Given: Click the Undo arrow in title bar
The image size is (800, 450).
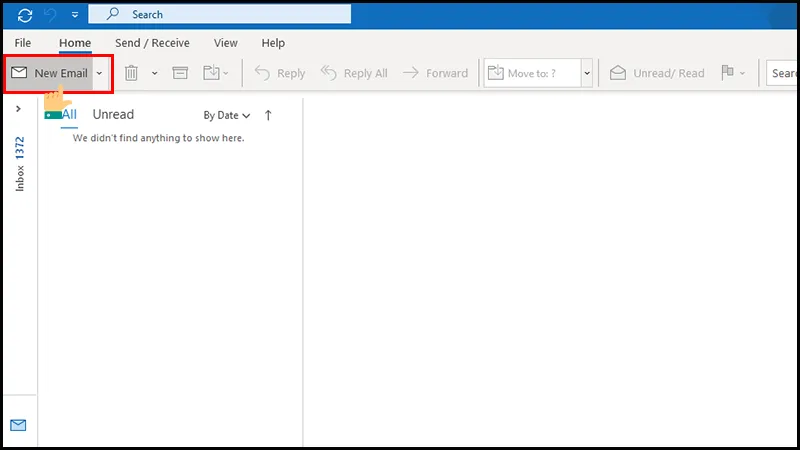Looking at the screenshot, I should 52,14.
